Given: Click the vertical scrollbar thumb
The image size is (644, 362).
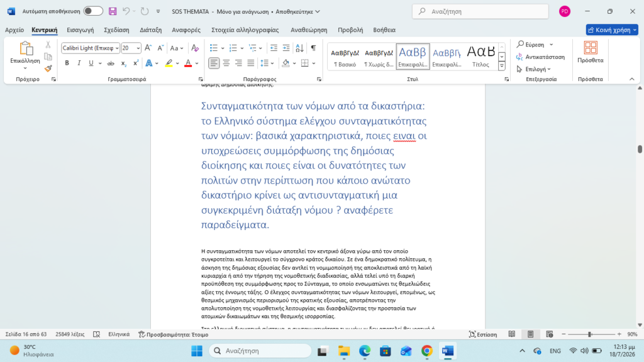Looking at the screenshot, I should (640, 149).
